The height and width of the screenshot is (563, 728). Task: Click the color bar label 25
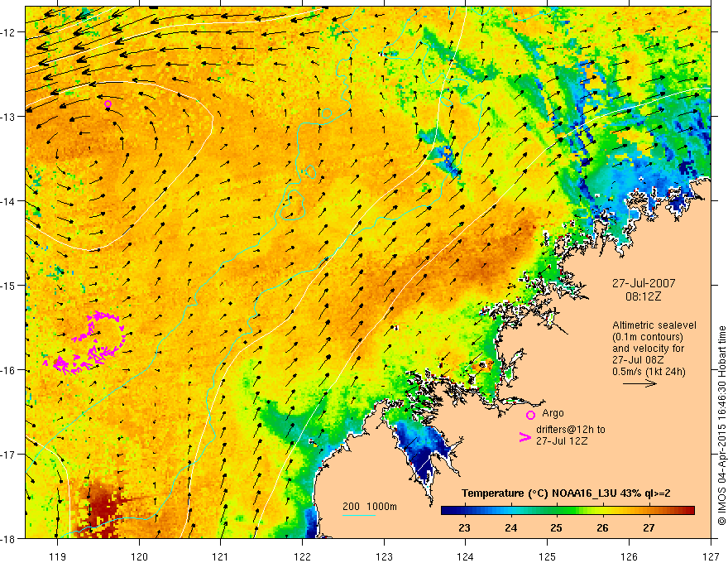pyautogui.click(x=556, y=527)
